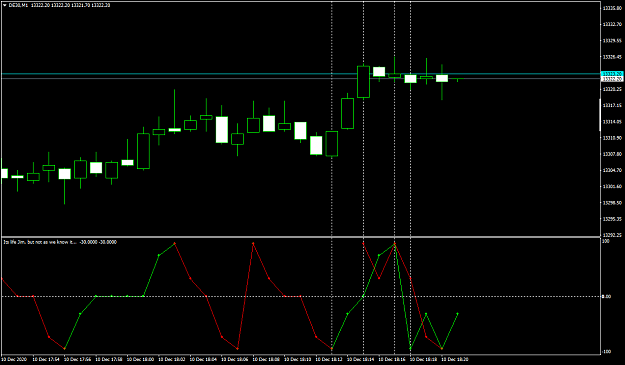Click the '10 Dec 18:12' time axis label

[329, 359]
